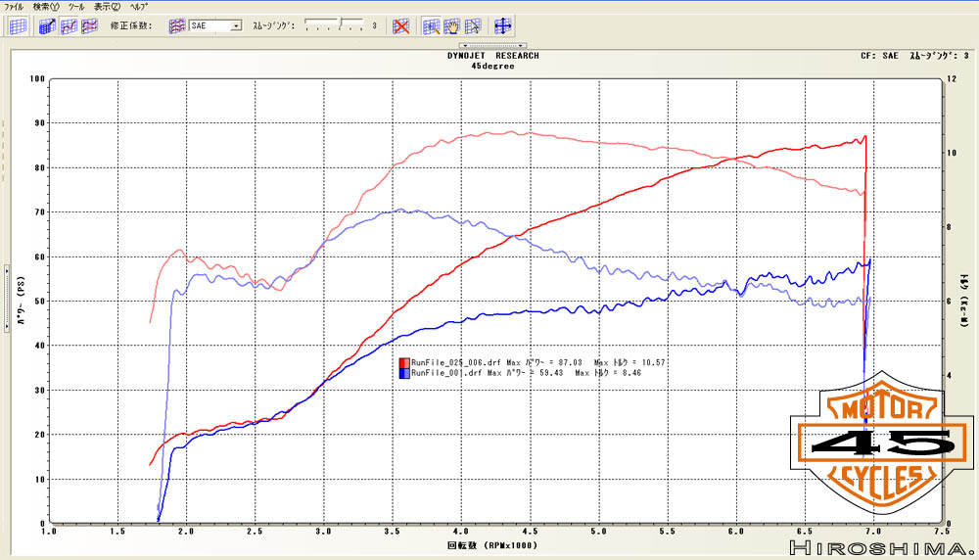979x560 pixels.
Task: Open the 表示 menu
Action: tap(108, 6)
